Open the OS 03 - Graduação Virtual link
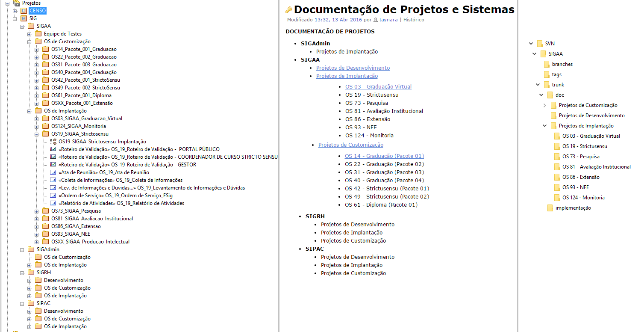 point(378,86)
